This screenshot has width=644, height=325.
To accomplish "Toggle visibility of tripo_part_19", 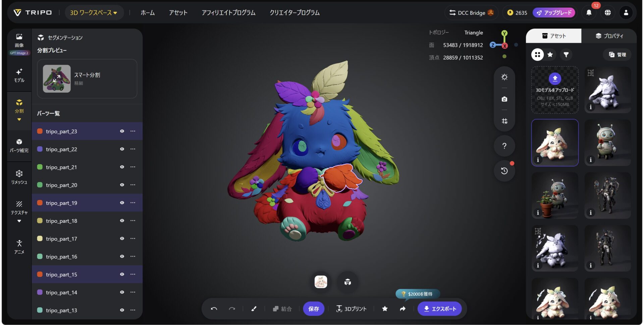I will (122, 203).
